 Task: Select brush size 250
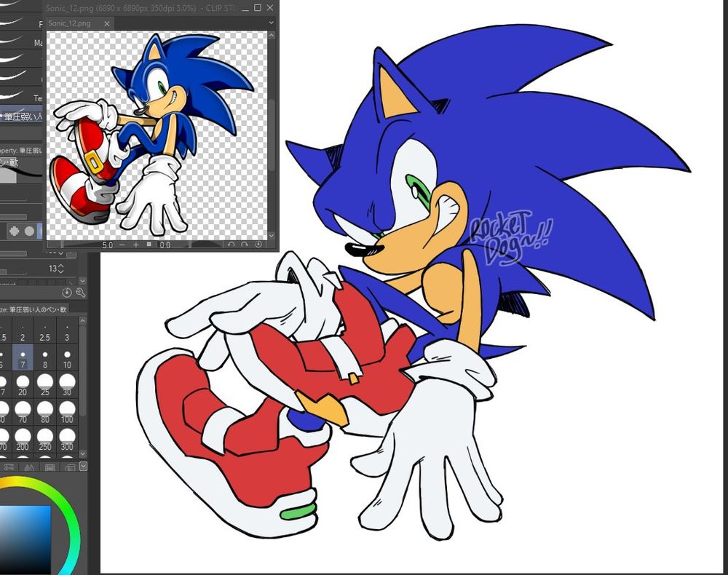pos(45,440)
